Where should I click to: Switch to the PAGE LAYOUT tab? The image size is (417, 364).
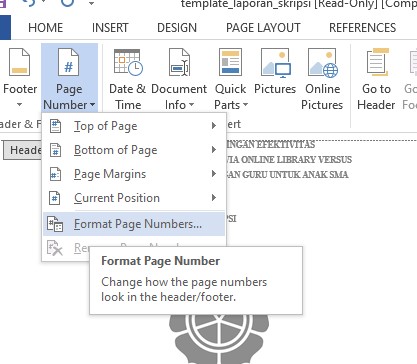[x=263, y=28]
